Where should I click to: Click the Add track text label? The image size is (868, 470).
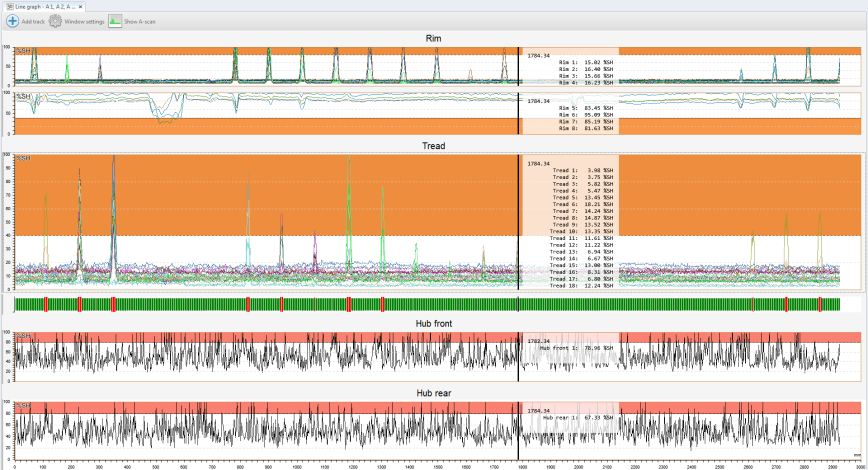[33, 22]
